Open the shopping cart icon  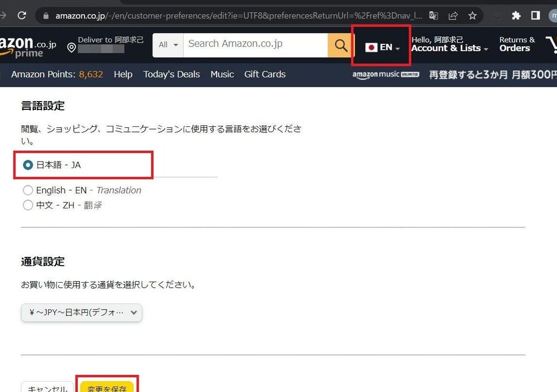click(x=551, y=45)
